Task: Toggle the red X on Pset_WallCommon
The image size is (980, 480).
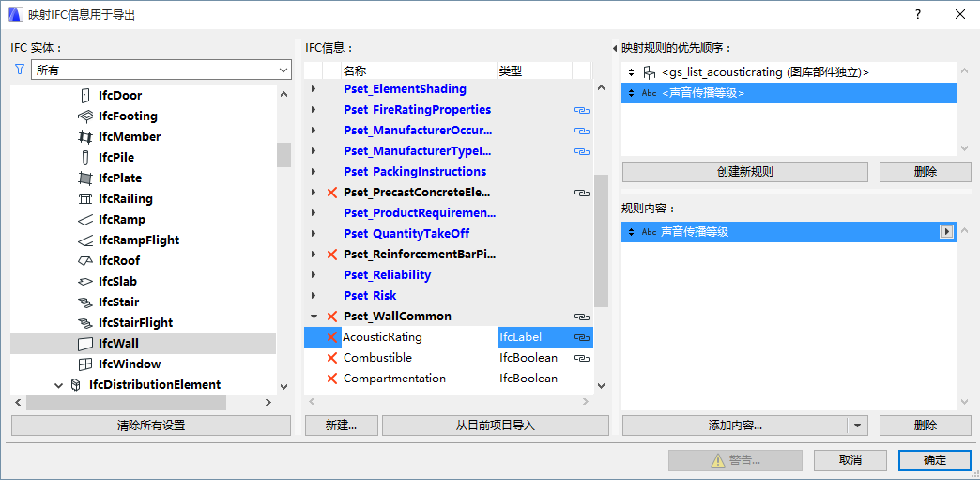Action: pos(332,317)
